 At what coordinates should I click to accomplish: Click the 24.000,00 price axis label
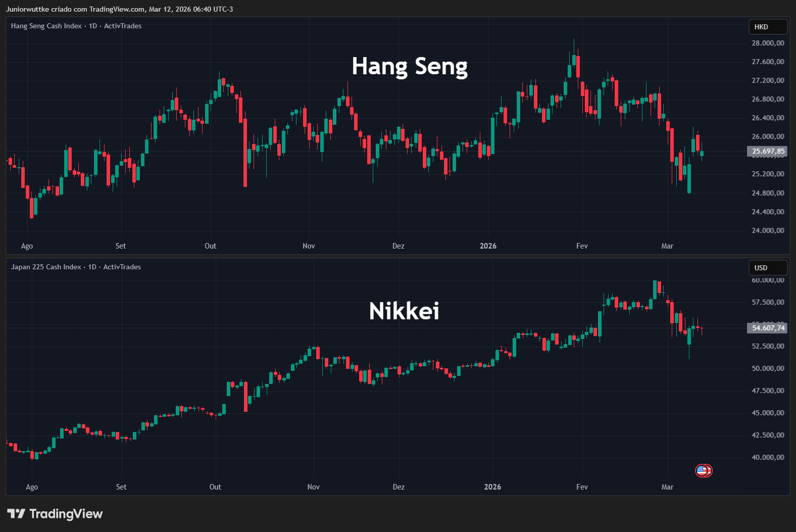768,230
